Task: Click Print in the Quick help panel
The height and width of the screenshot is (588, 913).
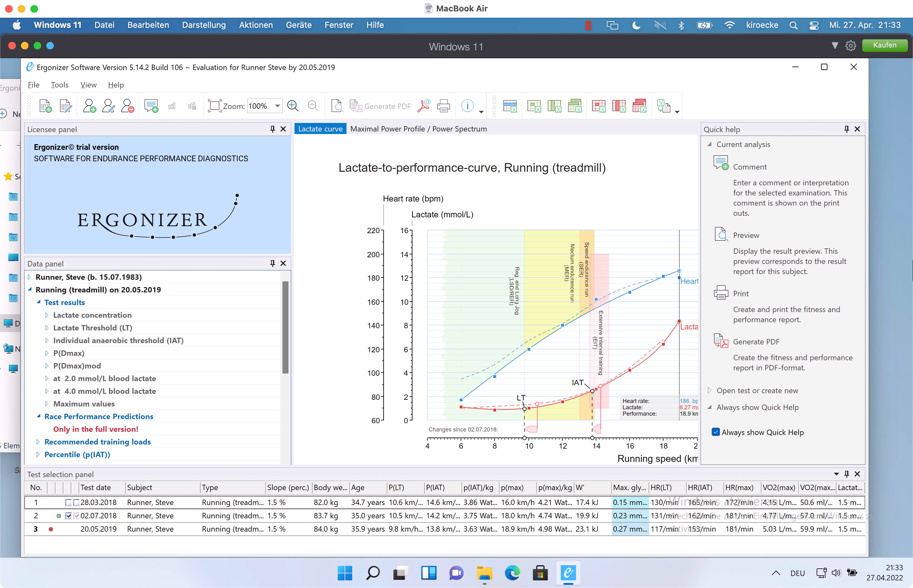Action: click(741, 294)
